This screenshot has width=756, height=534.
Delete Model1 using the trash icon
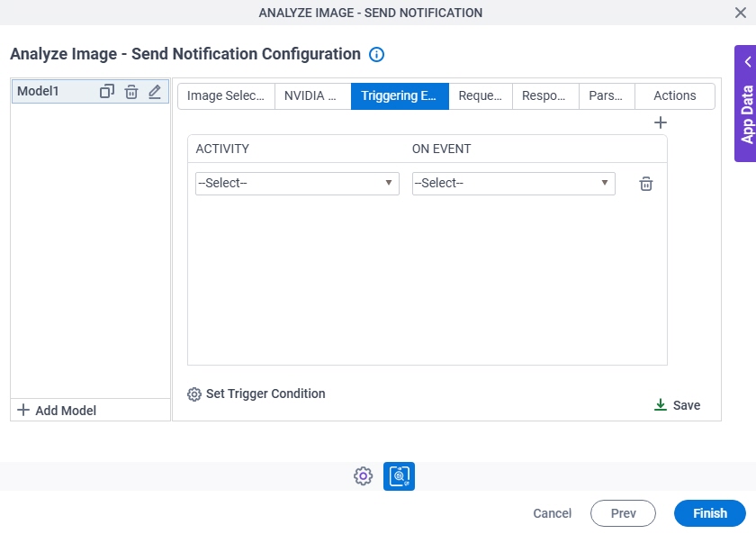(x=131, y=91)
